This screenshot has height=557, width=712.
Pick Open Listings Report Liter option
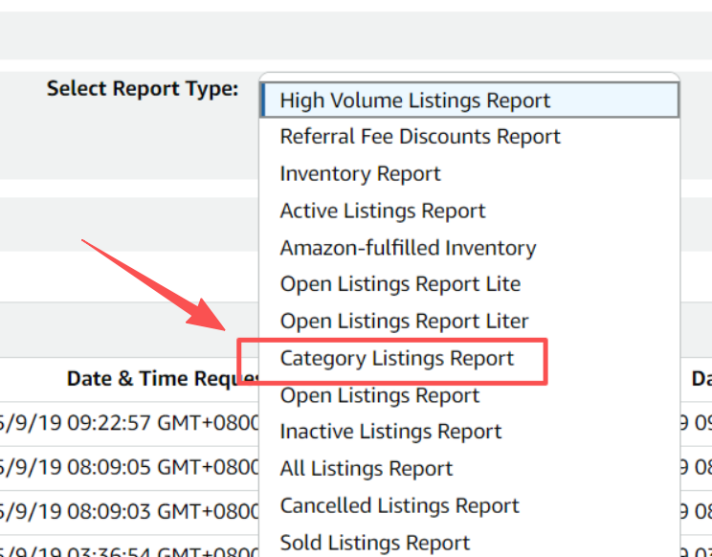pos(404,321)
